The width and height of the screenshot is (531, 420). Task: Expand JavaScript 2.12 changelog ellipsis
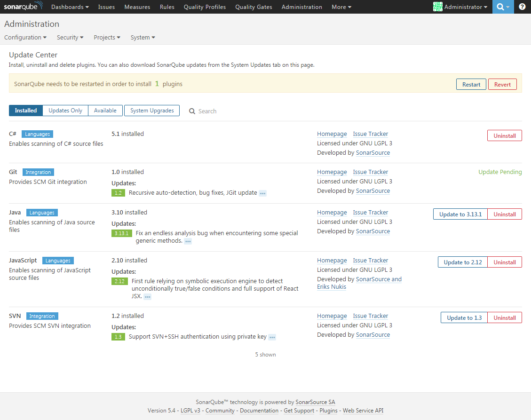click(x=147, y=297)
